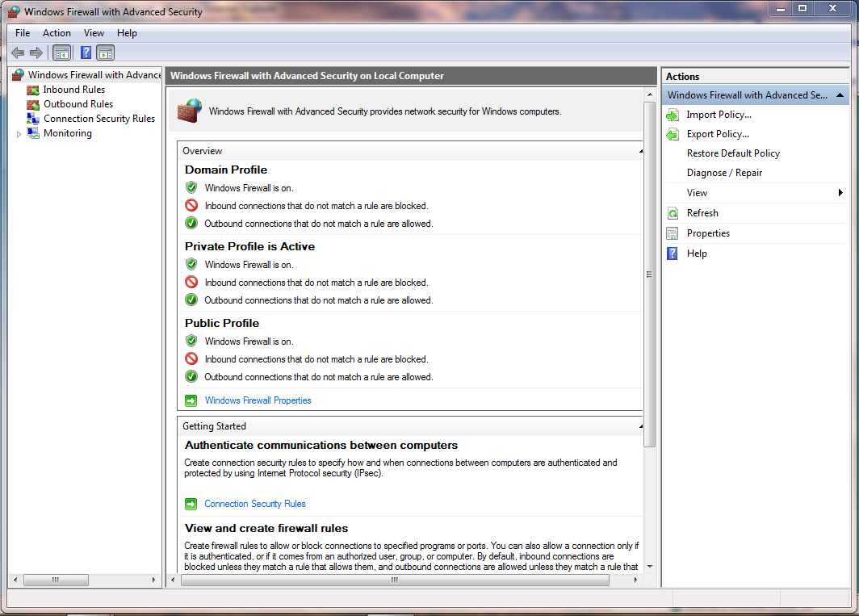Click green arrow icon beside Connection Security Rules link

pos(191,504)
